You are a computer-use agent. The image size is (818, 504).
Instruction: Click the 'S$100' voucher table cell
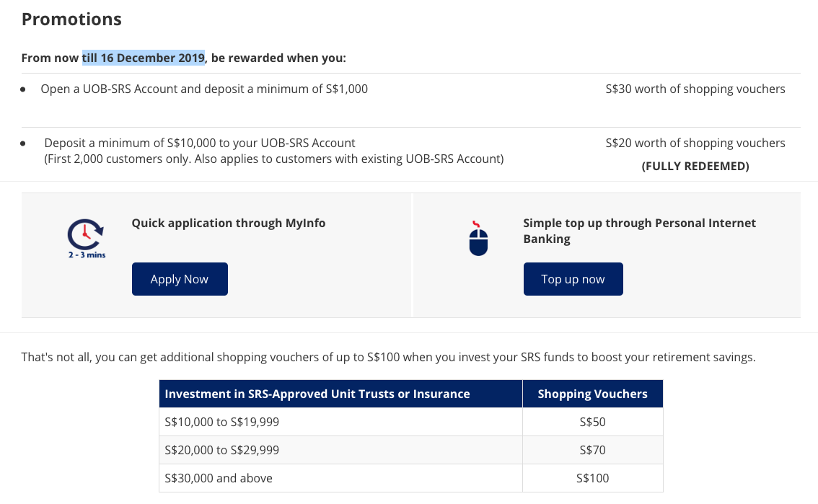point(593,478)
